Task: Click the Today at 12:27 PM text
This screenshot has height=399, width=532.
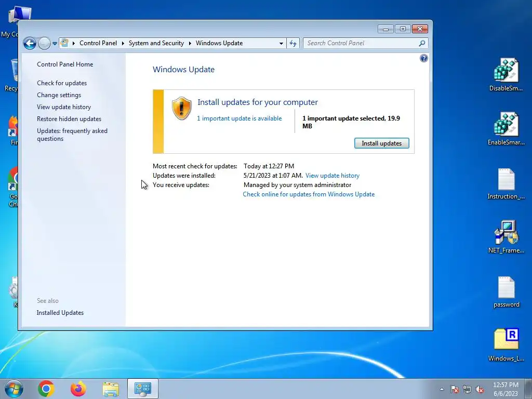Action: tap(269, 166)
